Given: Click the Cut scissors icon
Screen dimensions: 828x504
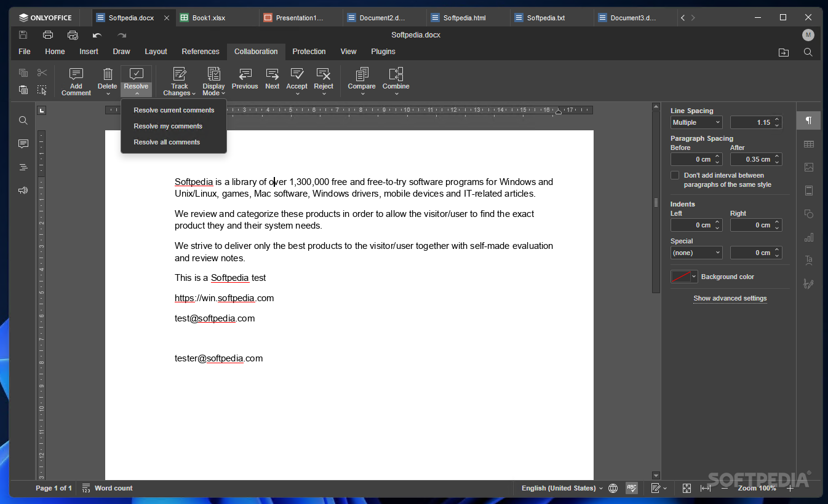Looking at the screenshot, I should point(42,73).
